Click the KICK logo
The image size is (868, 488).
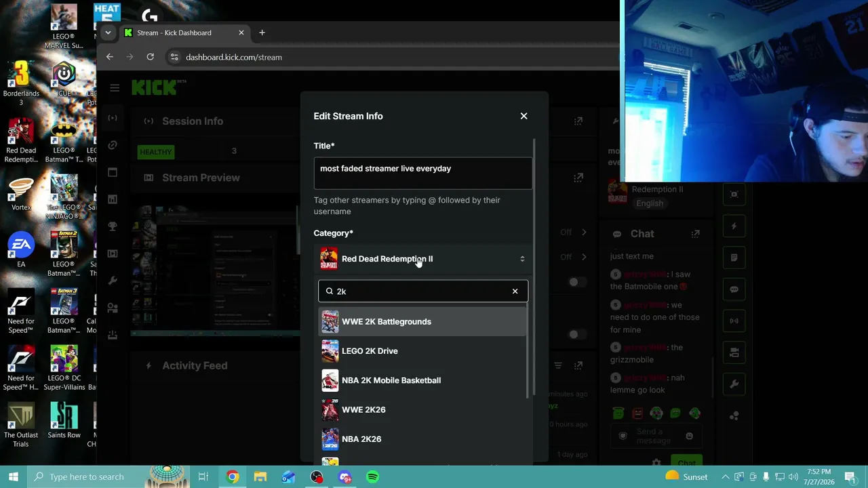point(159,87)
